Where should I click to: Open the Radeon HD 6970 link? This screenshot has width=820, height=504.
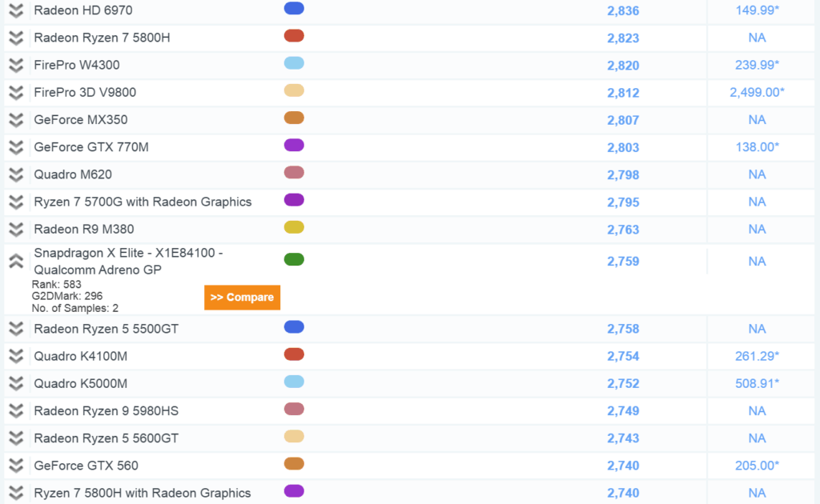click(x=83, y=10)
